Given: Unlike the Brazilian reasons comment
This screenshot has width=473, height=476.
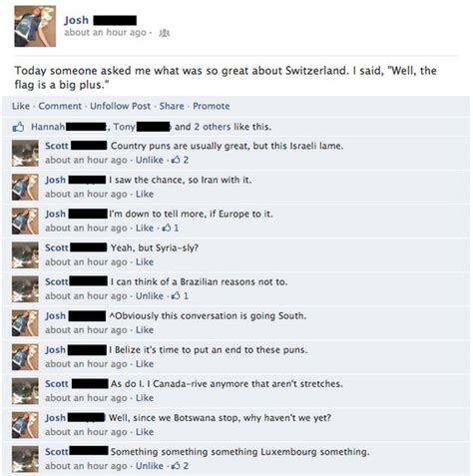Looking at the screenshot, I should coord(150,296).
